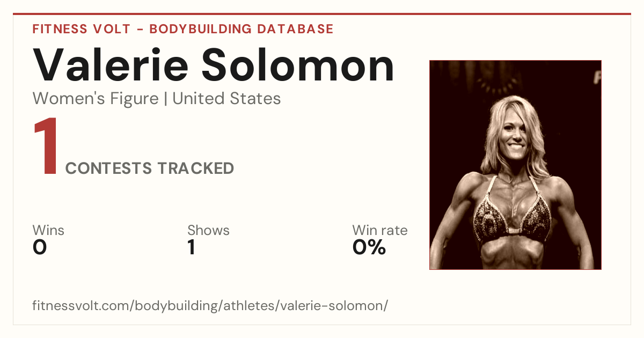Click the Wins value of 0
The width and height of the screenshot is (644, 338).
[x=40, y=247]
